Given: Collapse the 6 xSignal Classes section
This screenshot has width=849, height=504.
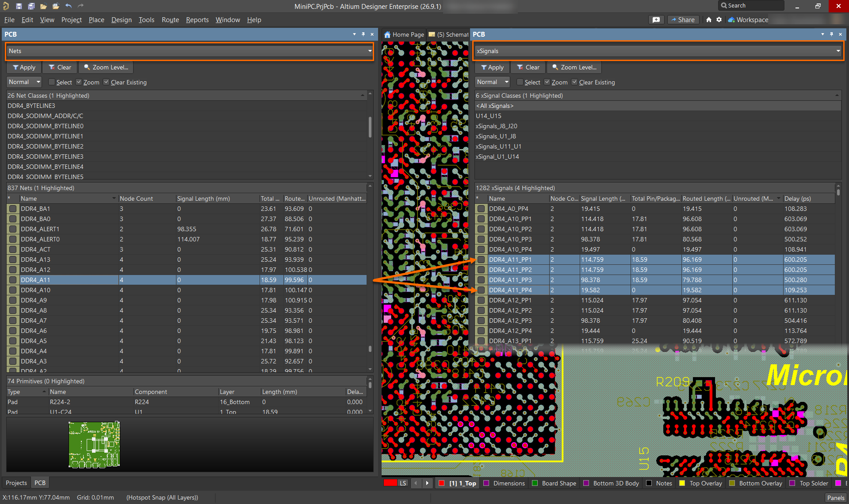Looking at the screenshot, I should (837, 95).
